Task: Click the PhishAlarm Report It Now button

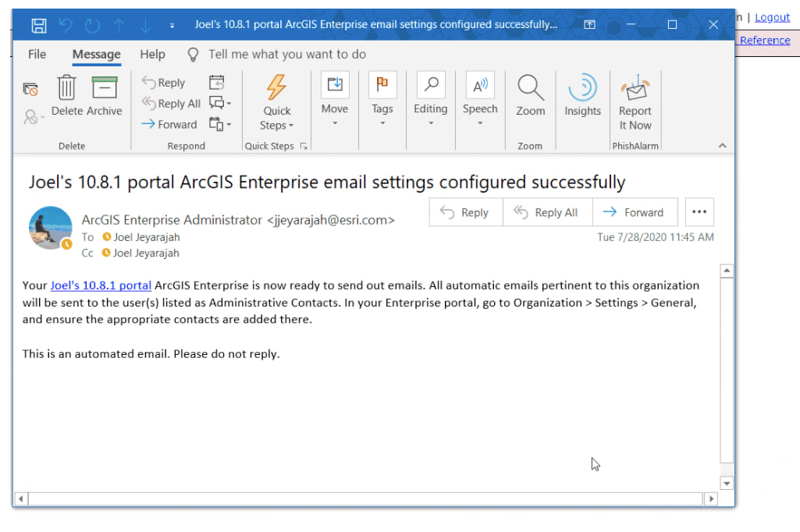Action: 635,102
